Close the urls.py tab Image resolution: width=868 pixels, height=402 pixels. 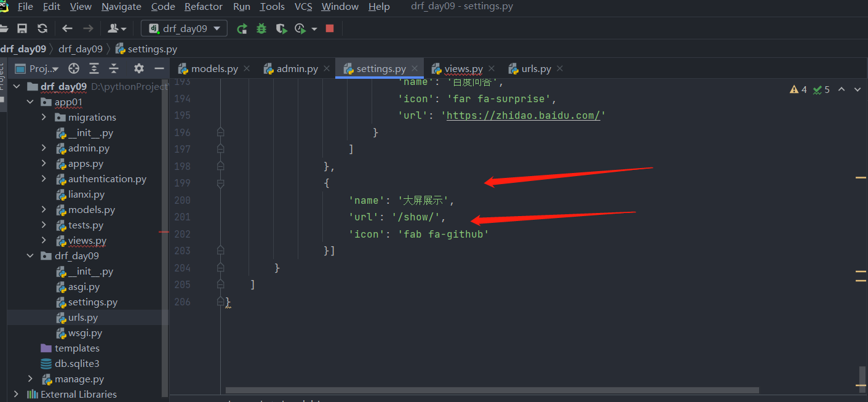coord(559,68)
